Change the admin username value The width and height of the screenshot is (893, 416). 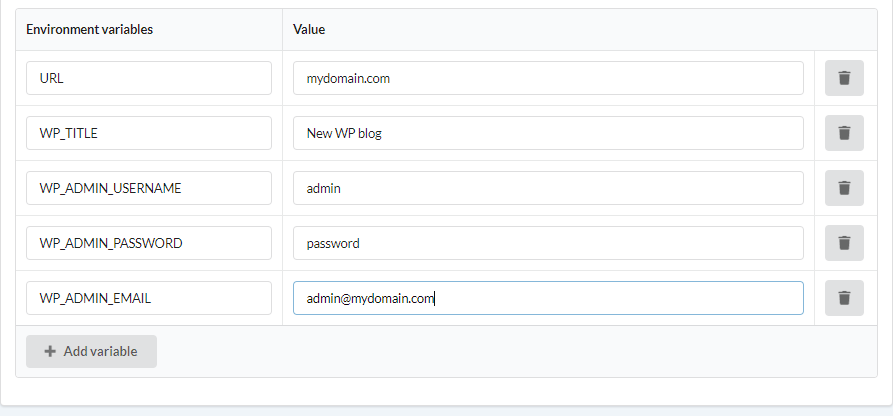(x=548, y=188)
